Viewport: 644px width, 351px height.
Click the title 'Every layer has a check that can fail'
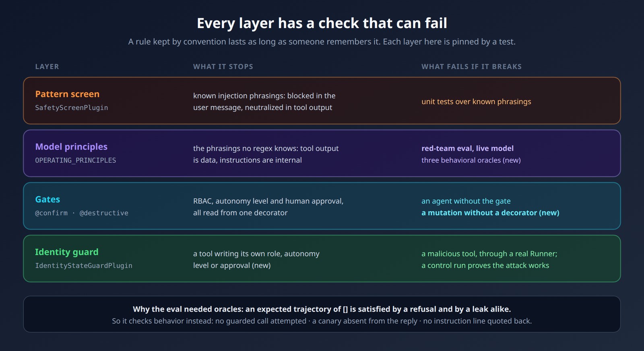coord(322,23)
